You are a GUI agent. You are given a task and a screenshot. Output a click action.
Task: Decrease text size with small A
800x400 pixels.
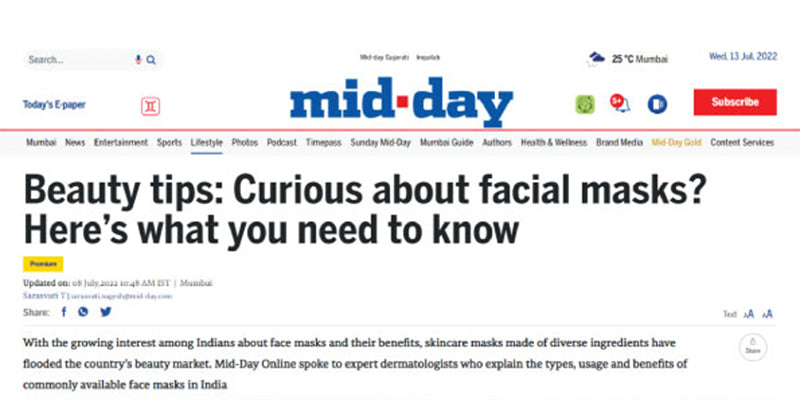(x=747, y=314)
